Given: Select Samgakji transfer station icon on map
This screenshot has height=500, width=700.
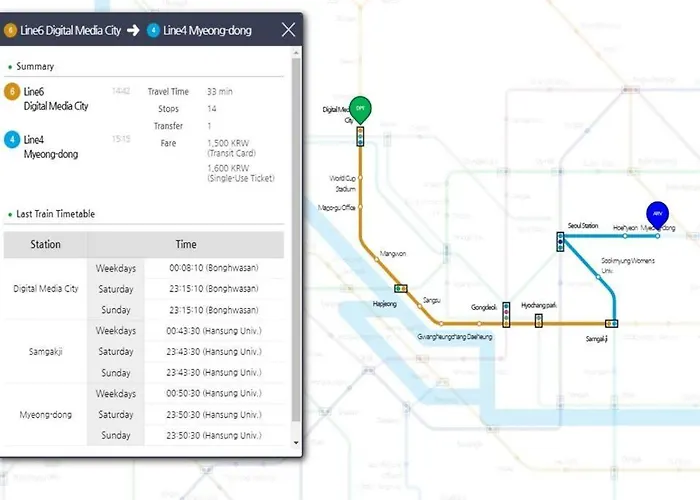Looking at the screenshot, I should coord(612,323).
